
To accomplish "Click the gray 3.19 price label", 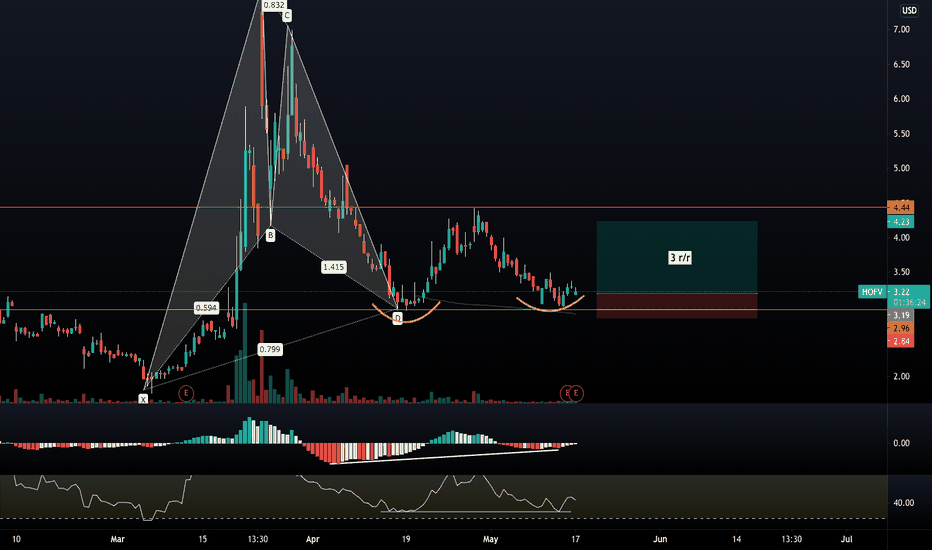I will (x=901, y=315).
